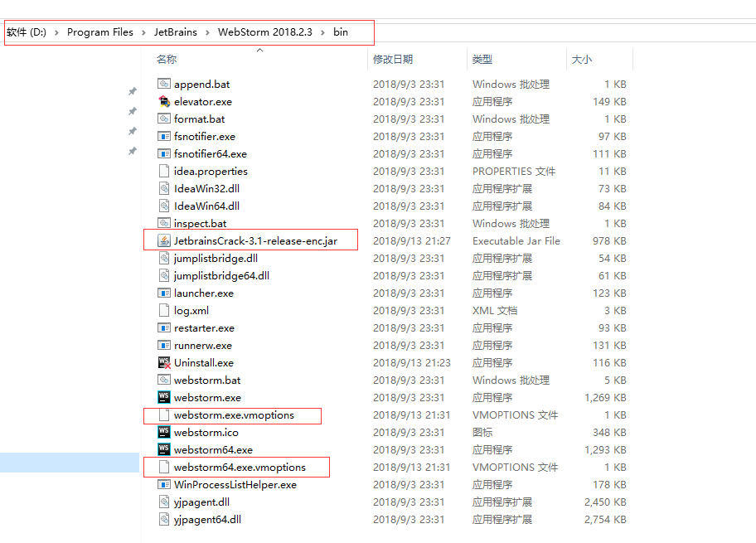Click the 2018/9/13 21:23 date of Uninstall.exe

tap(412, 362)
